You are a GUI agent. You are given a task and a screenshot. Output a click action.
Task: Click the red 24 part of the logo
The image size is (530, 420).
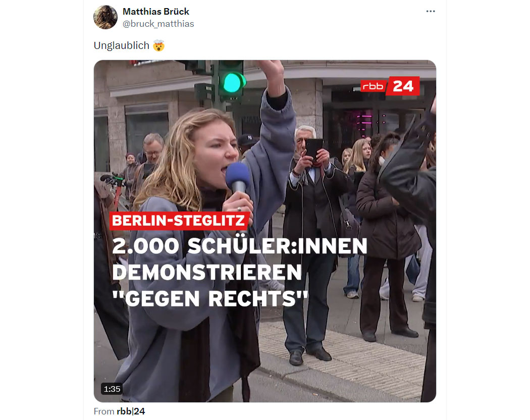point(403,86)
